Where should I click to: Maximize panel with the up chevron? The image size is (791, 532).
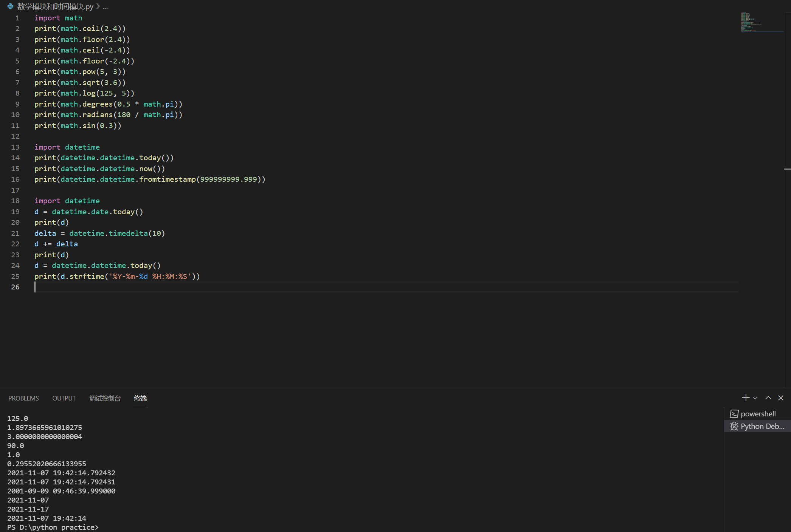tap(768, 397)
